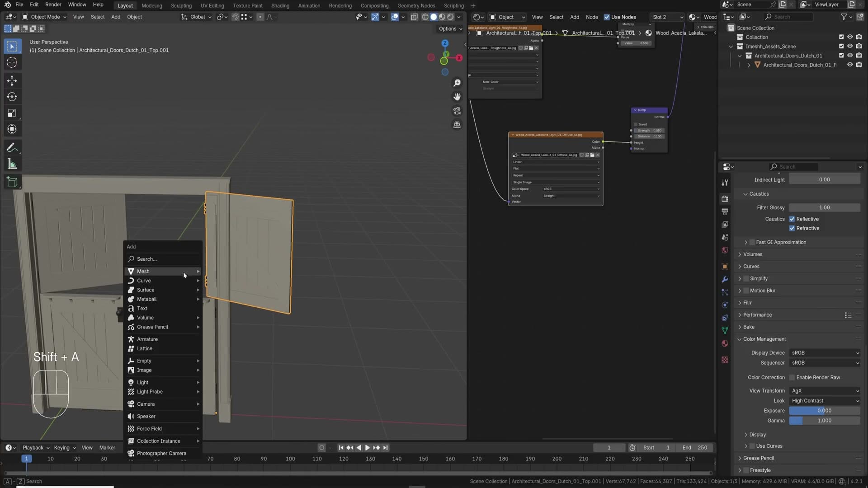Viewport: 868px width, 488px height.
Task: Open the Look High Contrast dropdown
Action: (x=825, y=401)
